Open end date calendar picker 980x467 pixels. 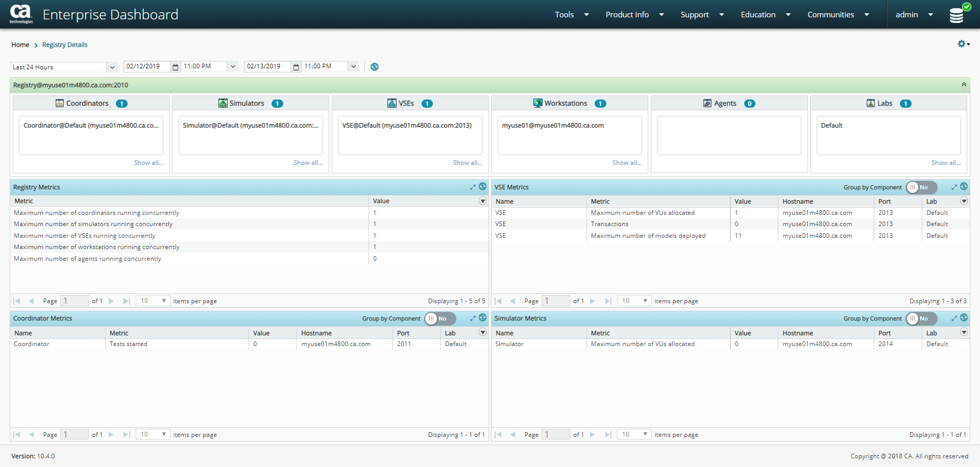(x=296, y=67)
